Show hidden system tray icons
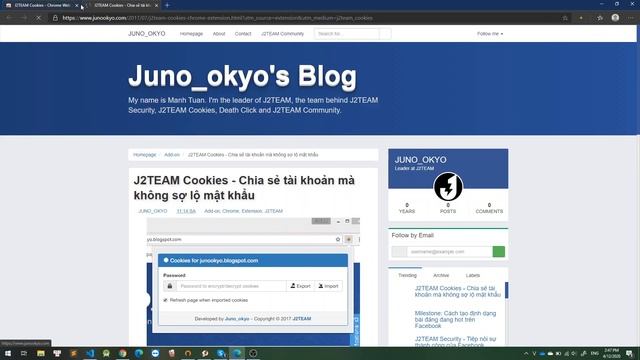Image resolution: width=640 pixels, height=360 pixels. click(x=526, y=353)
